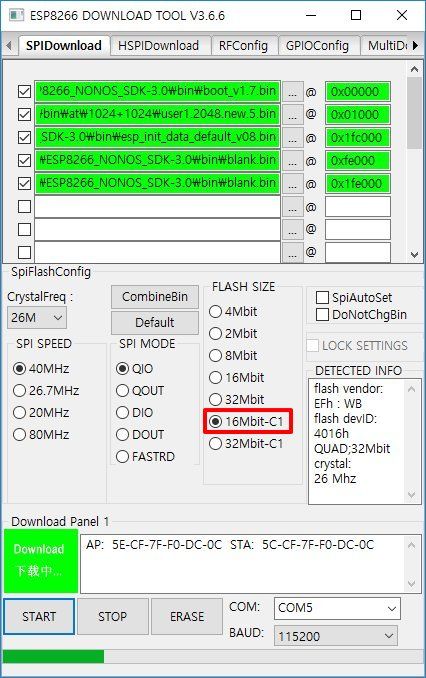
Task: Select 2Mbit flash size
Action: click(x=234, y=334)
